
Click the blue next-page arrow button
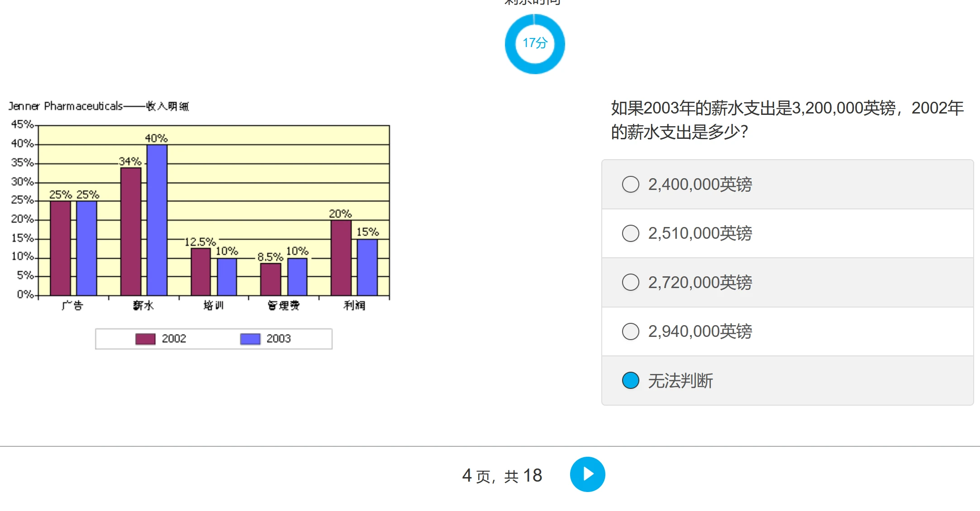[x=587, y=474]
